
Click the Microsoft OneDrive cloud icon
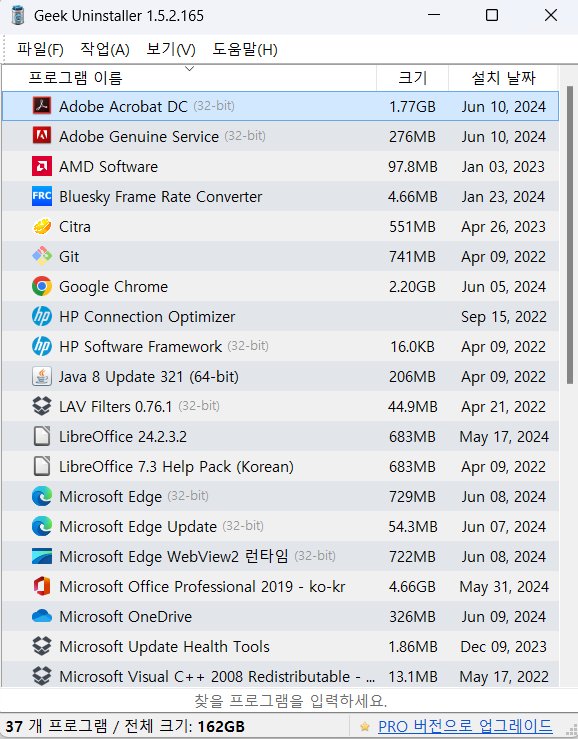(42, 616)
